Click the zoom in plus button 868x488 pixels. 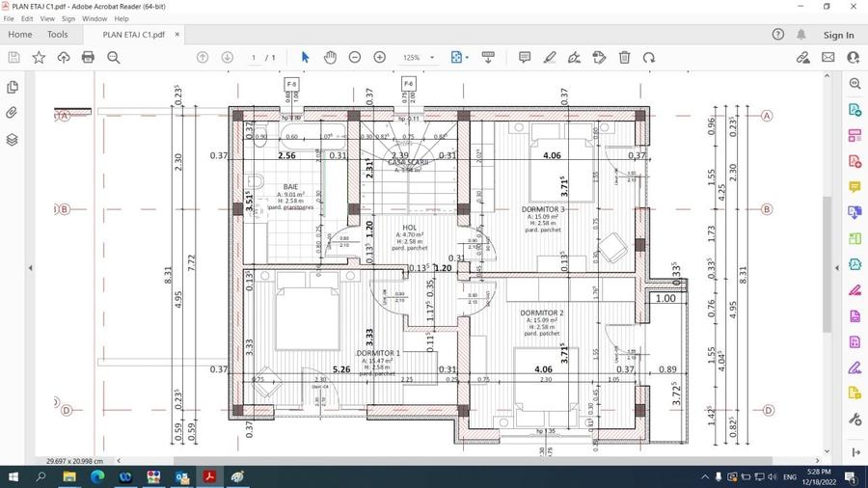point(380,58)
